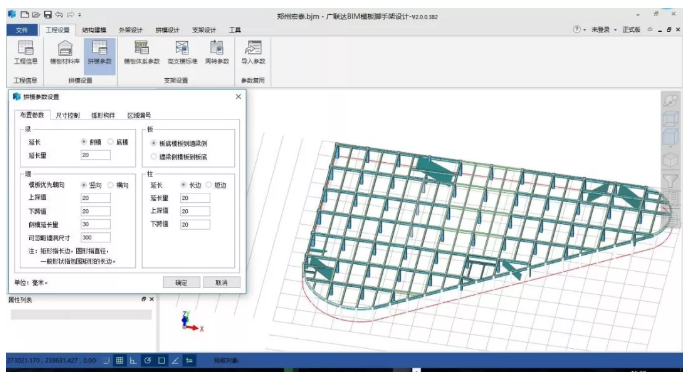Image resolution: width=689 pixels, height=377 pixels.
Task: Click the Open folder icon in quick access toolbar
Action: (36, 14)
